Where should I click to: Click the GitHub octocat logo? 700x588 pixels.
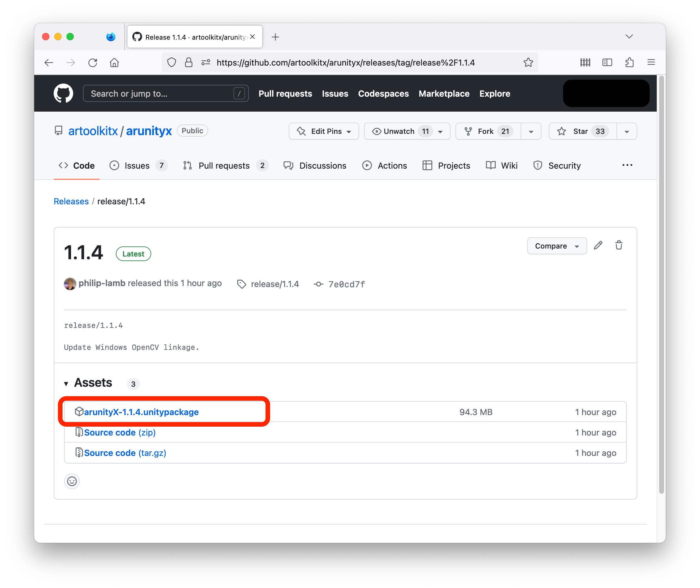click(x=63, y=93)
